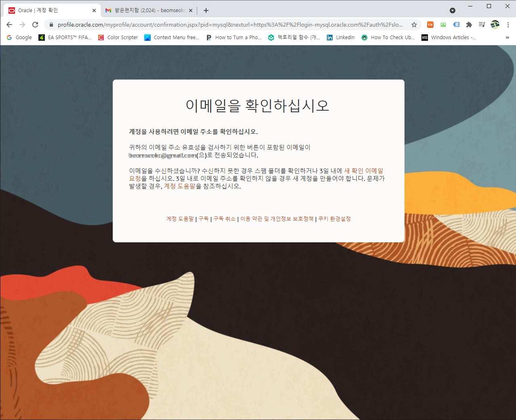Open the Context Menu free bookmark
This screenshot has width=516, height=420.
[172, 38]
